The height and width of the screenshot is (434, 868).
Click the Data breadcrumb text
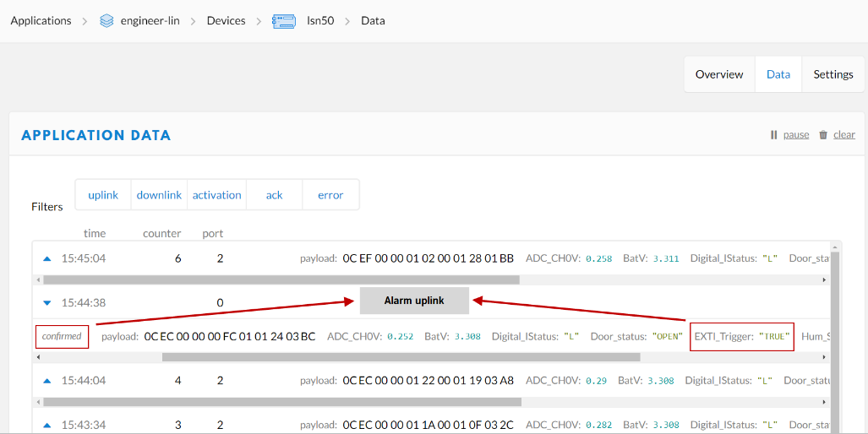pyautogui.click(x=373, y=21)
